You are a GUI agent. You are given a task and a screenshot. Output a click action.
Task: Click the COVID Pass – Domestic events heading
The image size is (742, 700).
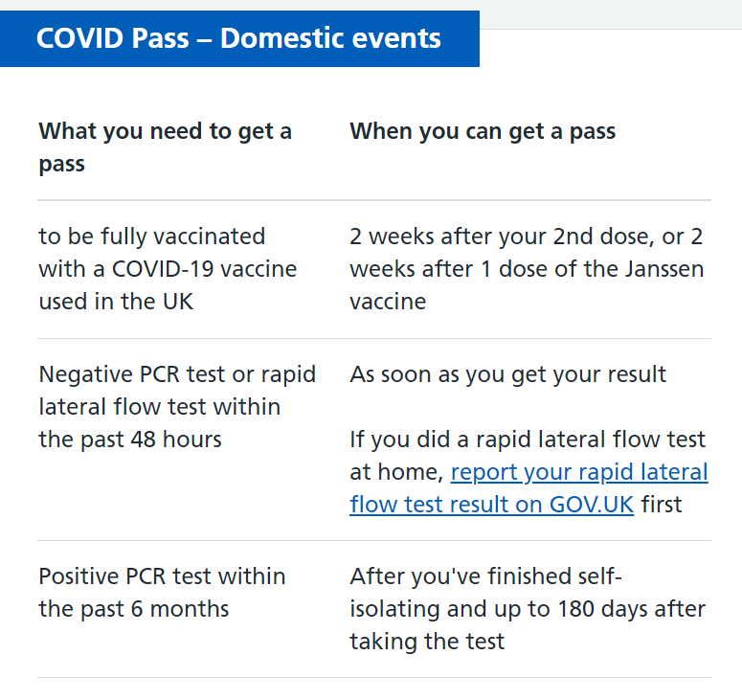(x=238, y=38)
